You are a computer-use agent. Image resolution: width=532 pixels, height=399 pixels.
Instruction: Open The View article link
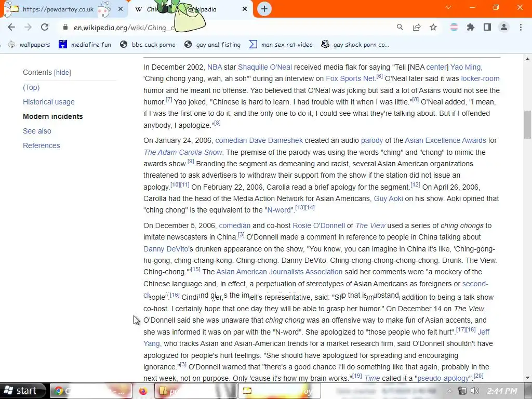(370, 225)
